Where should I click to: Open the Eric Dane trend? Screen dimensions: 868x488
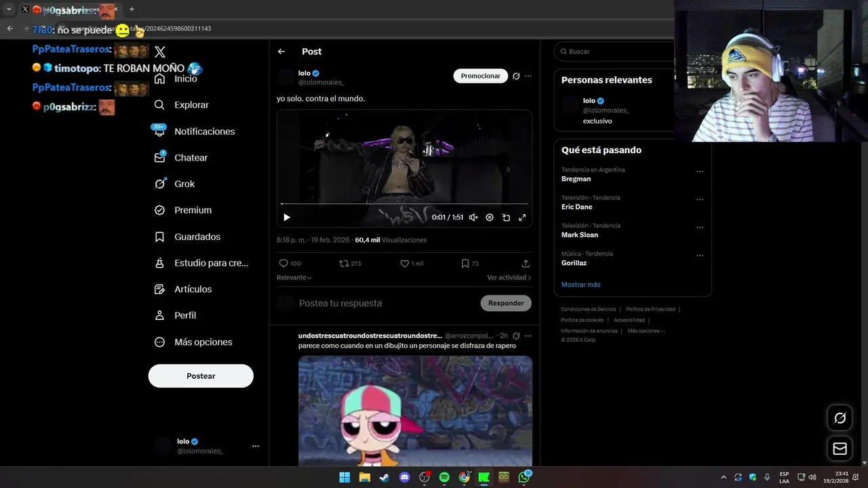[576, 207]
